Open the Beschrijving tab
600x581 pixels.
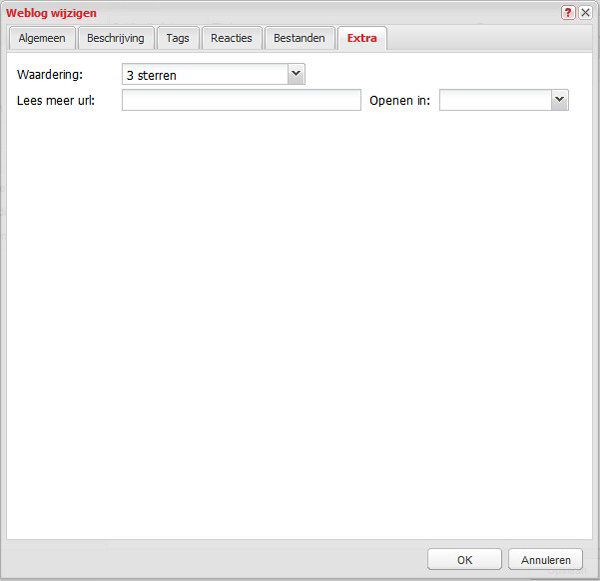[116, 38]
